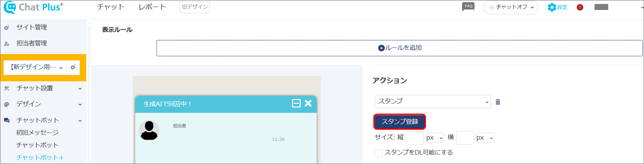Delete the スタンプ action with trash icon

coord(498,102)
